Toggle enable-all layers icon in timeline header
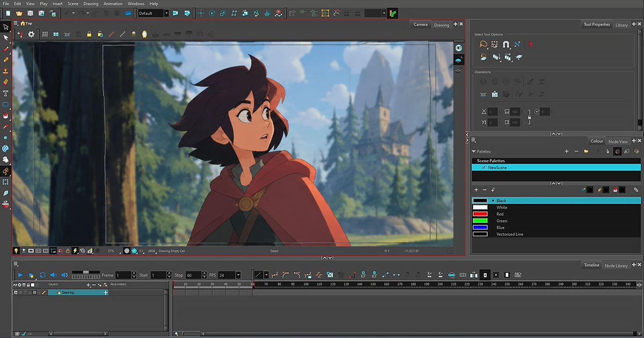The width and height of the screenshot is (644, 338). pyautogui.click(x=16, y=284)
